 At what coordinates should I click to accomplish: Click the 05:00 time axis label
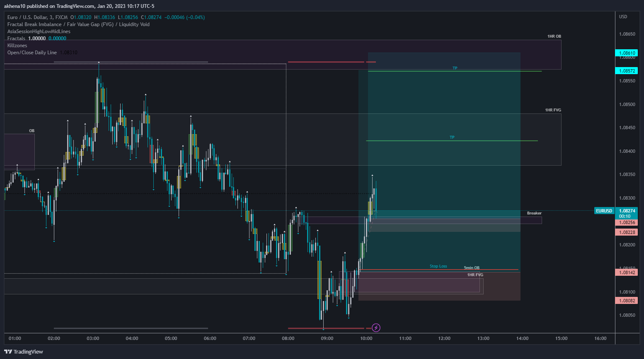(x=171, y=338)
